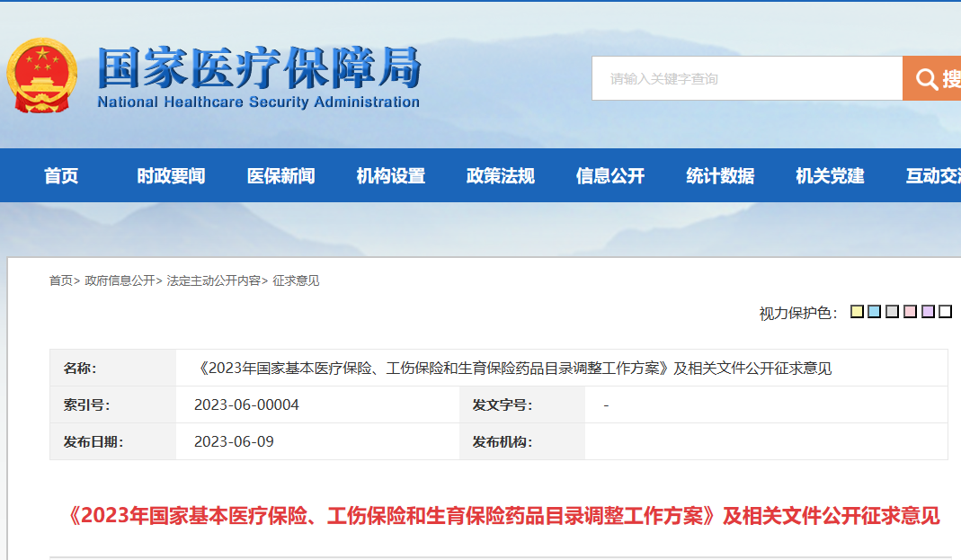Screen dimensions: 961x560
Task: Select the white eye-protection color swatch
Action: (x=946, y=311)
